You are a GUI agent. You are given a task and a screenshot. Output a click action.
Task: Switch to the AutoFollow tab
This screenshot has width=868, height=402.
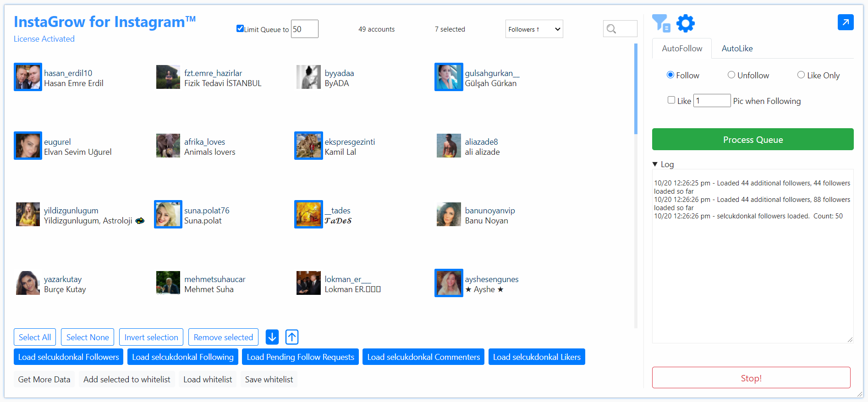pos(682,49)
